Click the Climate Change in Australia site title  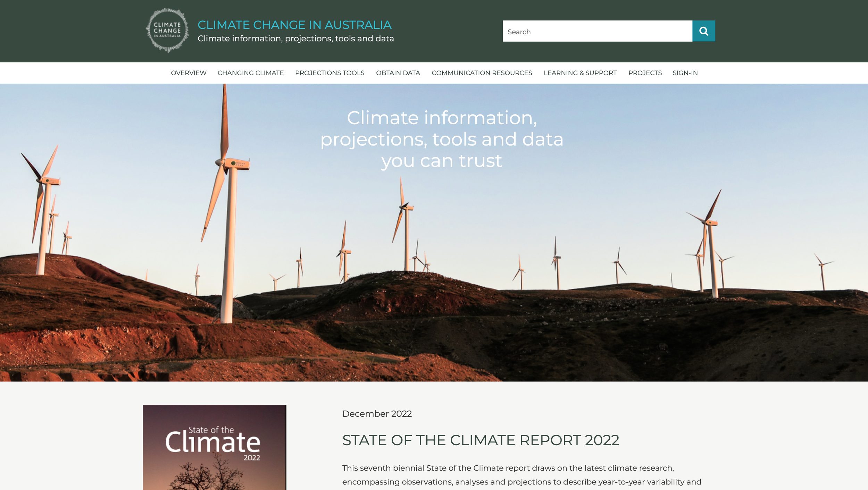294,25
